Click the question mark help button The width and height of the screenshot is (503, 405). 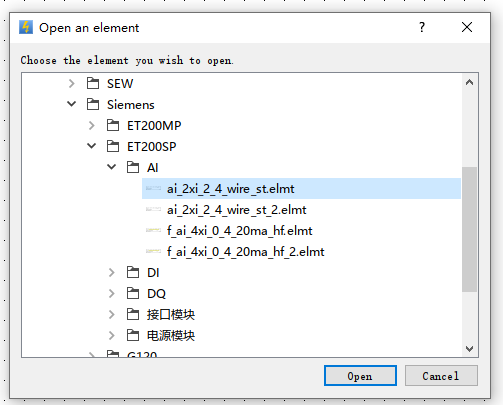[422, 27]
